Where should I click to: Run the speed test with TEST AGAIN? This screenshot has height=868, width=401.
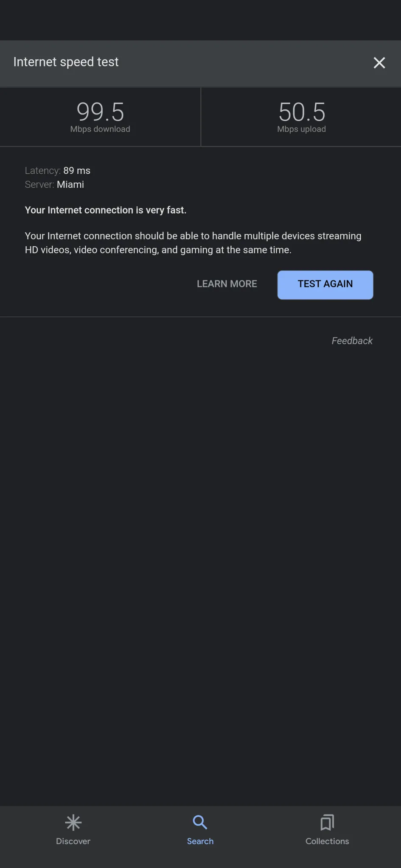325,285
